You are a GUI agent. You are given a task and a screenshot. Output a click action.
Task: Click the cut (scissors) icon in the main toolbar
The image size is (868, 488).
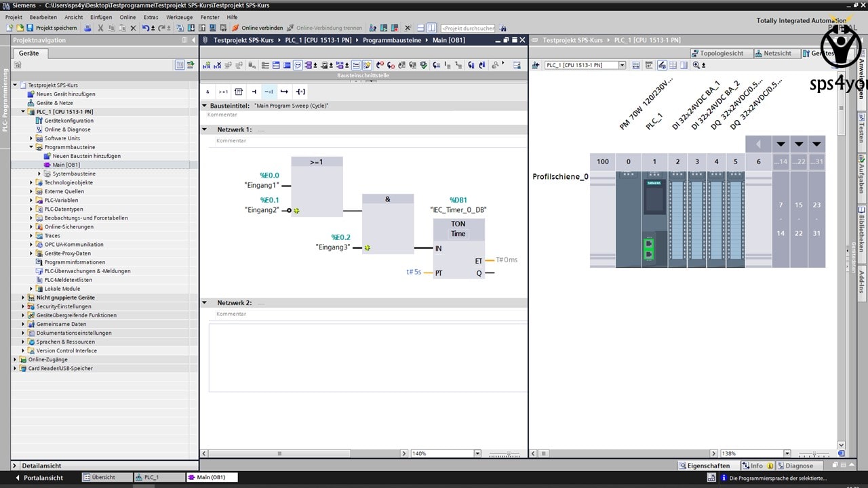pyautogui.click(x=100, y=28)
